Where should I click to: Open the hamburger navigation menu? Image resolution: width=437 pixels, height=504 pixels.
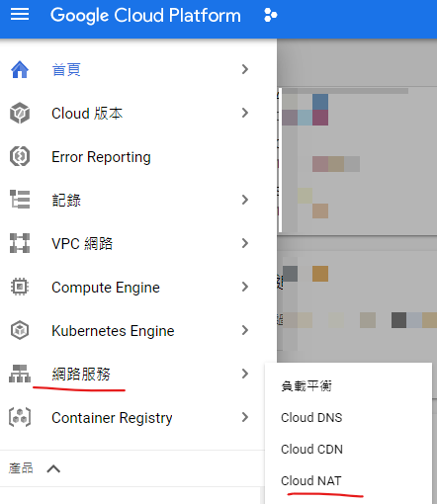20,15
